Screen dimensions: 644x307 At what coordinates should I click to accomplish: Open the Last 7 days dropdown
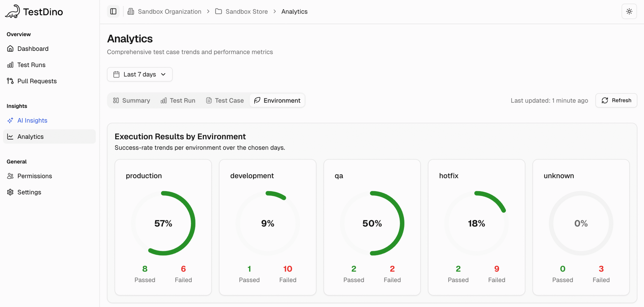[x=140, y=74]
